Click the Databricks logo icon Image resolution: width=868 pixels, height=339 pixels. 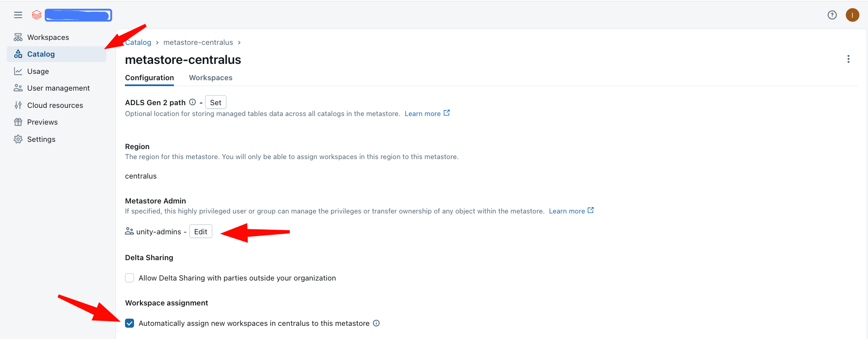click(x=37, y=15)
